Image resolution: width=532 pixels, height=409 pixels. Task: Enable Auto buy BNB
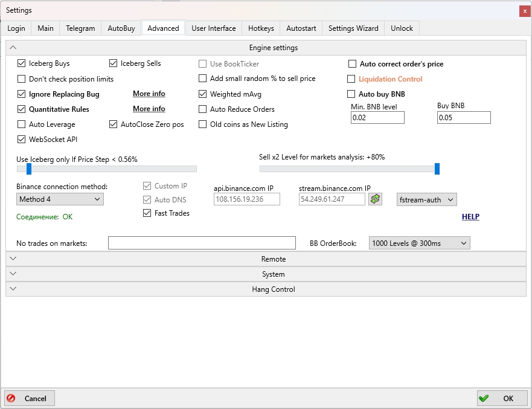click(x=352, y=94)
